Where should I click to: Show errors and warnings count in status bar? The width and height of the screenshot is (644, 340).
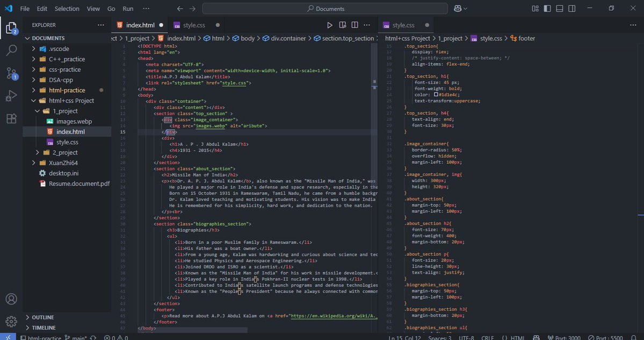116,337
